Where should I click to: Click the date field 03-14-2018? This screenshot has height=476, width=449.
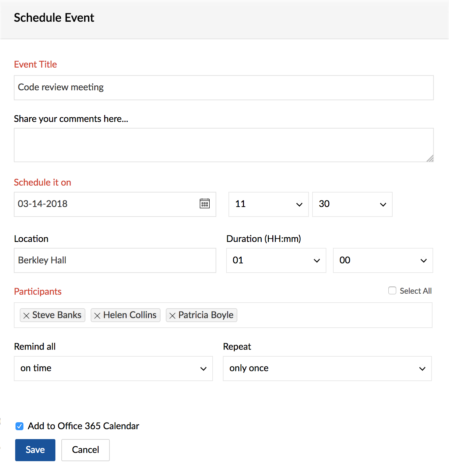point(105,204)
